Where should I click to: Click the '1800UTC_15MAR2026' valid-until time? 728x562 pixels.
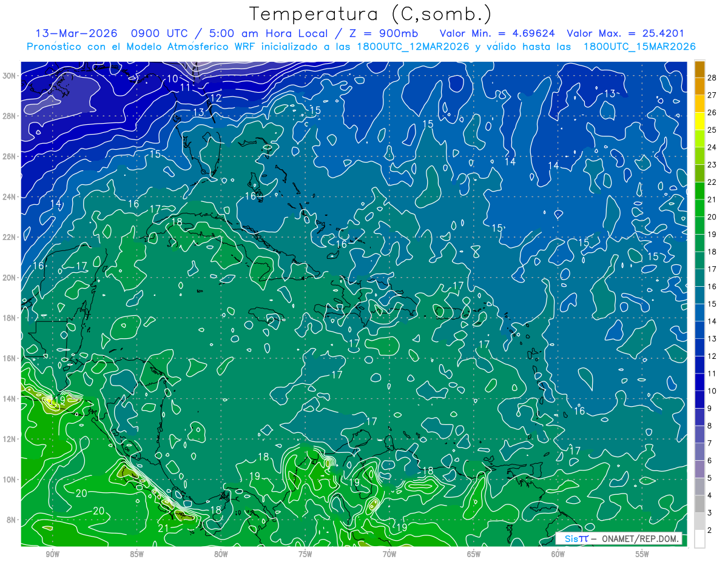tap(639, 47)
